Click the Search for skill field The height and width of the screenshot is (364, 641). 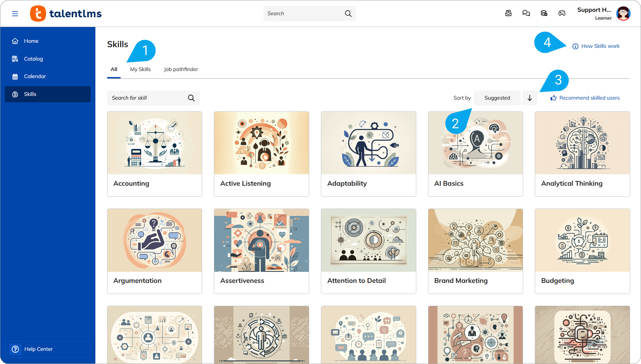(148, 98)
